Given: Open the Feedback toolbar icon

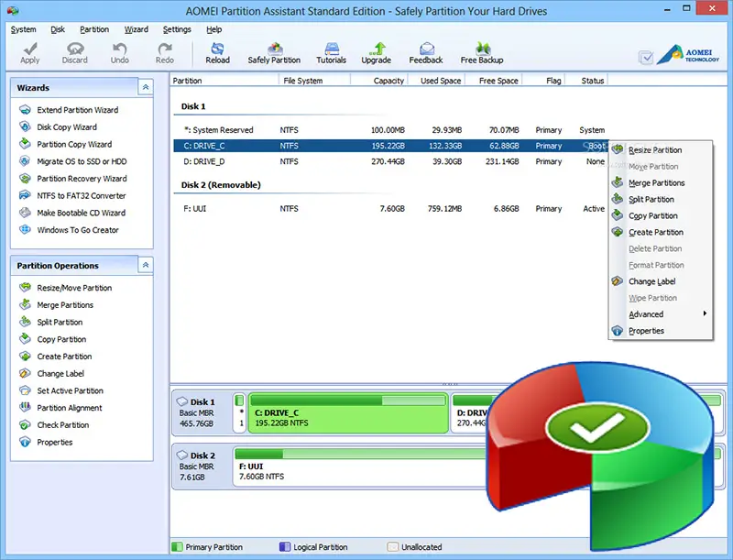Looking at the screenshot, I should point(426,52).
